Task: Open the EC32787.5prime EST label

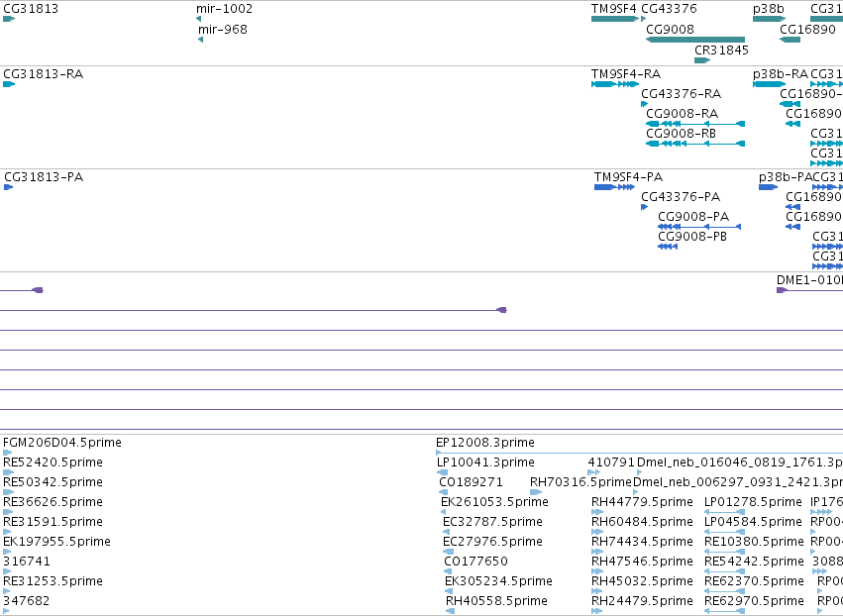Action: click(492, 521)
